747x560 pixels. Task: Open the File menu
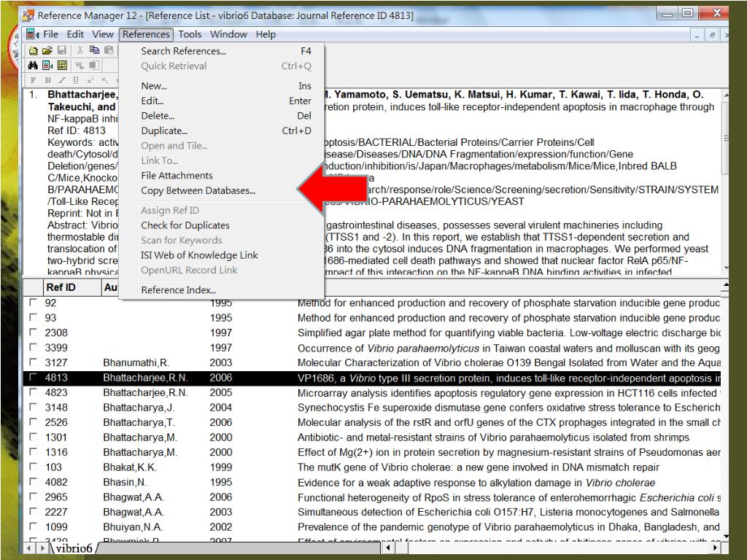point(50,34)
